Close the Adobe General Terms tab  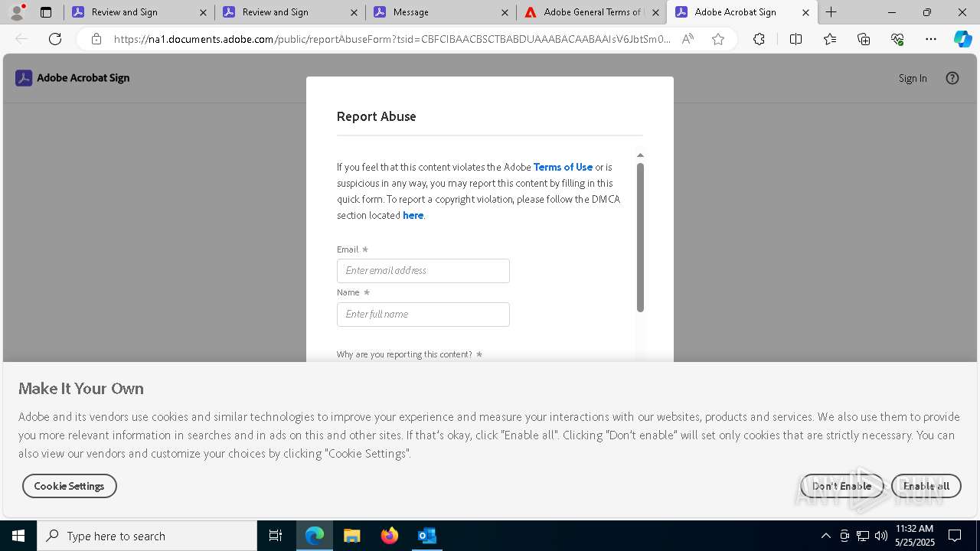click(655, 12)
